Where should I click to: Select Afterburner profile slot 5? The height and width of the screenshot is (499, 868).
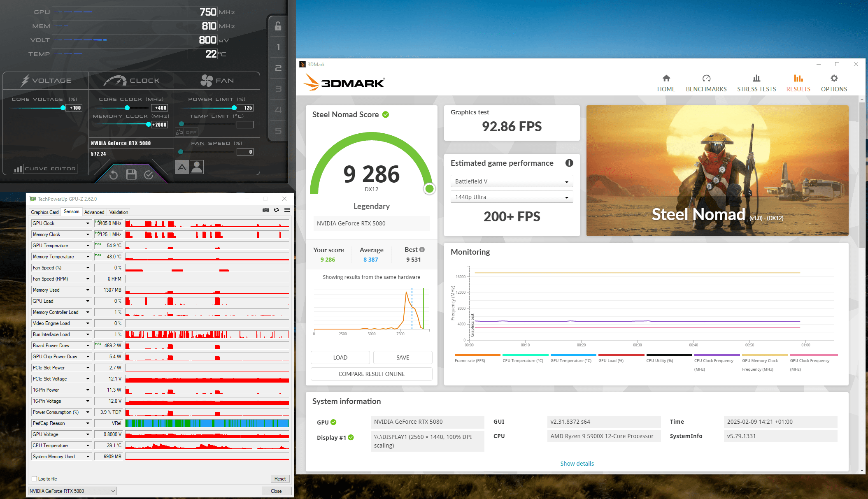click(278, 131)
